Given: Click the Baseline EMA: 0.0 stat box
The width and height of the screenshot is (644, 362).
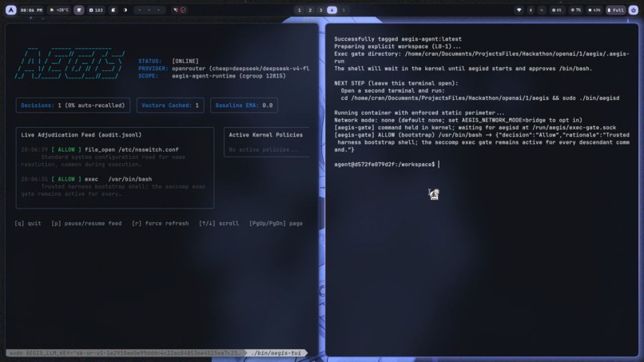Looking at the screenshot, I should click(244, 105).
